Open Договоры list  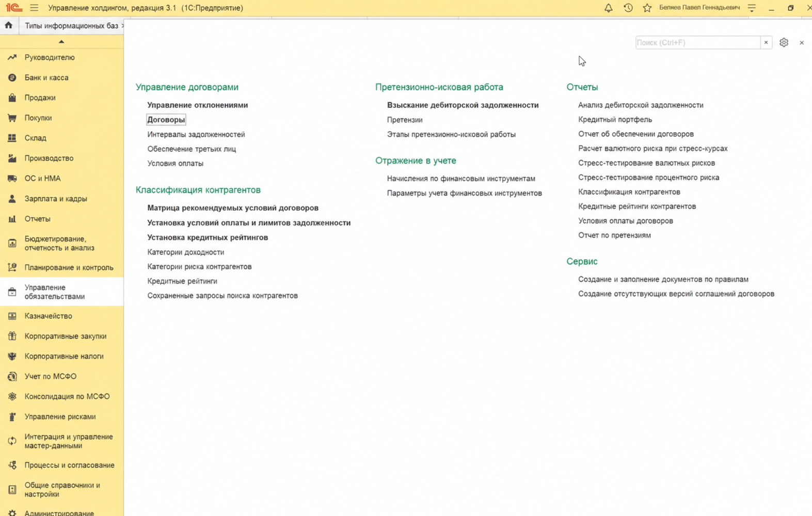coord(166,120)
